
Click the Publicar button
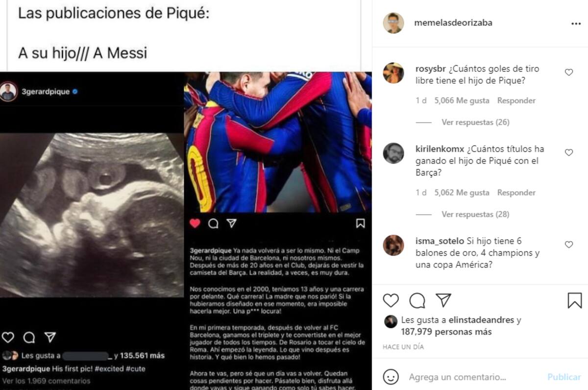click(x=564, y=377)
